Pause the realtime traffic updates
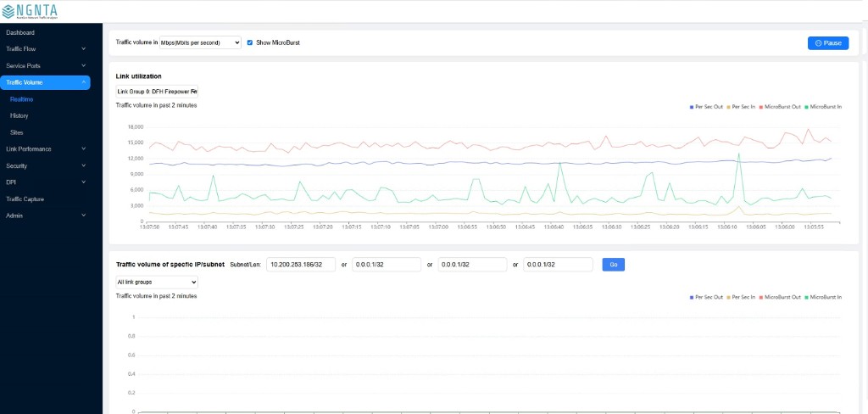 [x=828, y=43]
